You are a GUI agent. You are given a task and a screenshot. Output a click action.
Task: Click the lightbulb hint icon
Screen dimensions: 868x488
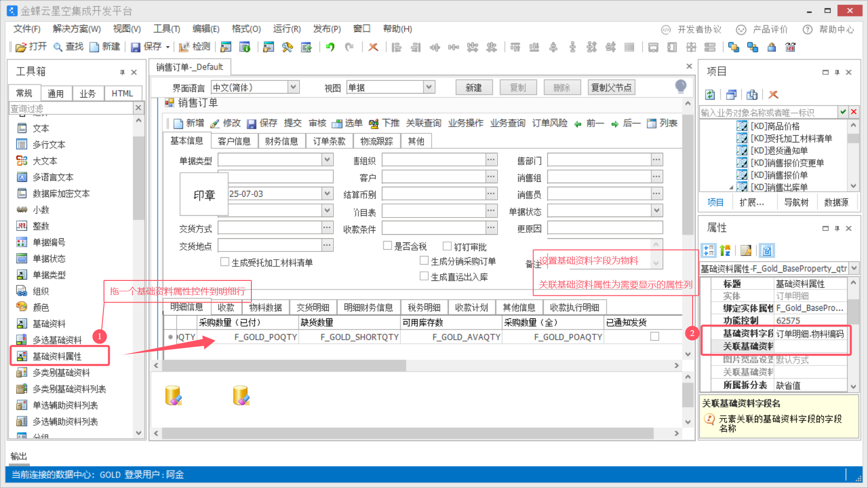pos(680,86)
